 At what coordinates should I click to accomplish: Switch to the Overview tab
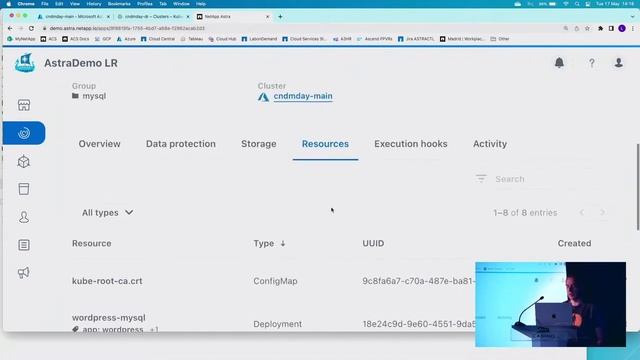[x=99, y=144]
